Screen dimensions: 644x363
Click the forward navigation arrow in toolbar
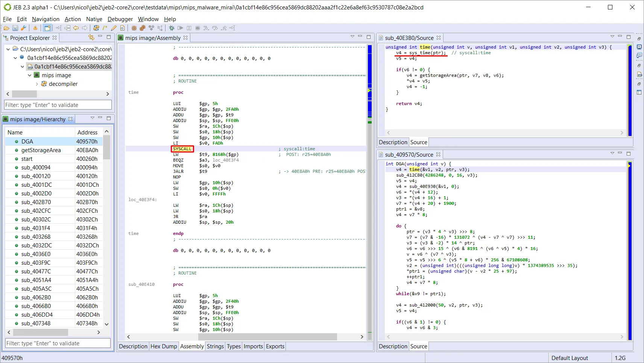pyautogui.click(x=85, y=28)
